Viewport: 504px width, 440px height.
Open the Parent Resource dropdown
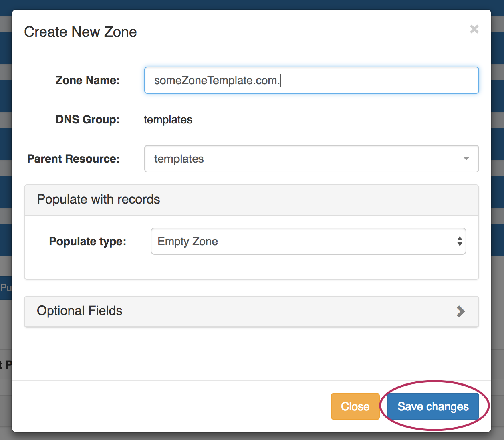(x=311, y=159)
